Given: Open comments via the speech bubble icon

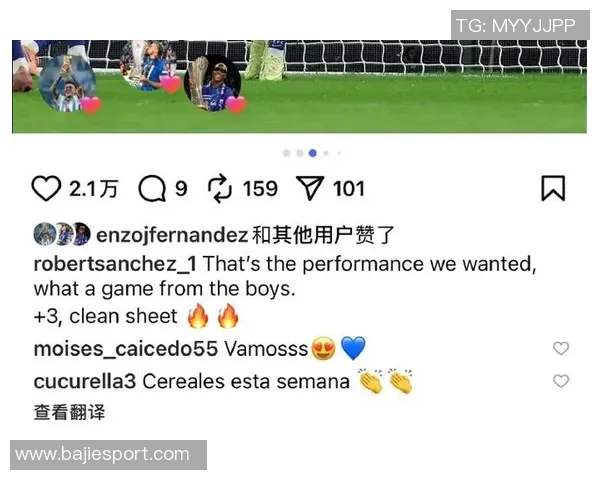Looking at the screenshot, I should [152, 188].
